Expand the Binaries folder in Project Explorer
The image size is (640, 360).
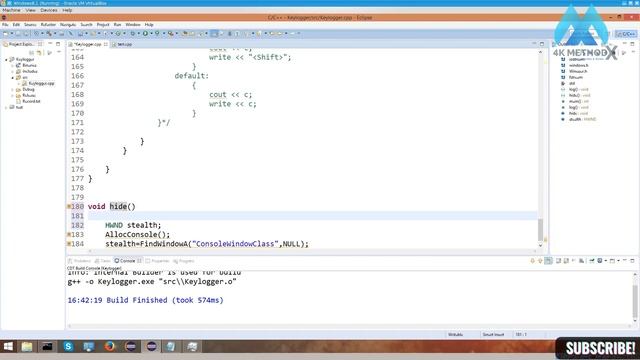tap(13, 65)
